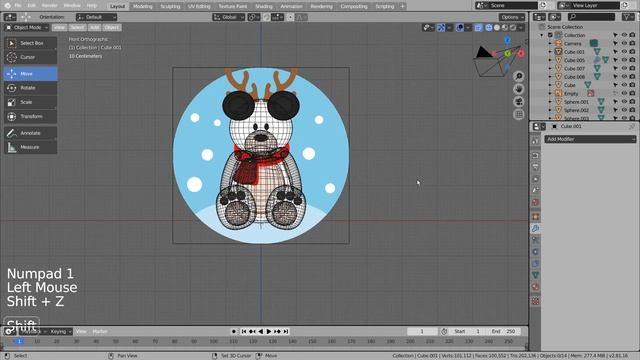
Task: Open the Keying dropdown in timeline
Action: 60,331
